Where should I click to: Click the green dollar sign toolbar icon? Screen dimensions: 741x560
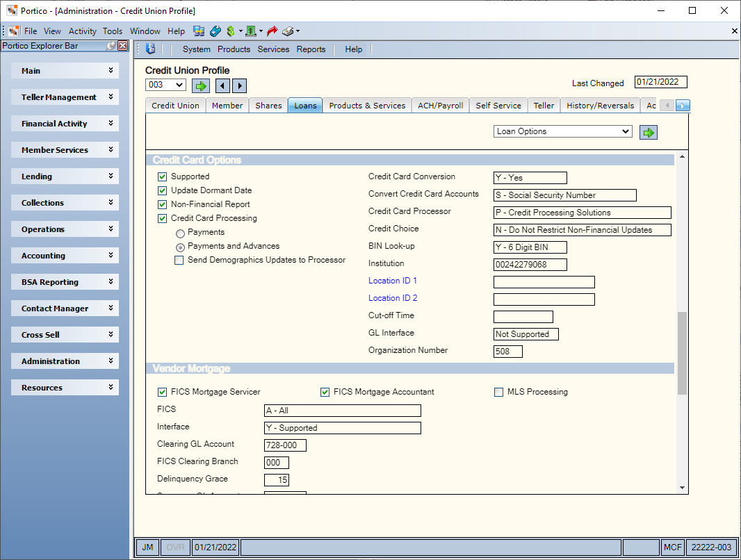coord(231,31)
